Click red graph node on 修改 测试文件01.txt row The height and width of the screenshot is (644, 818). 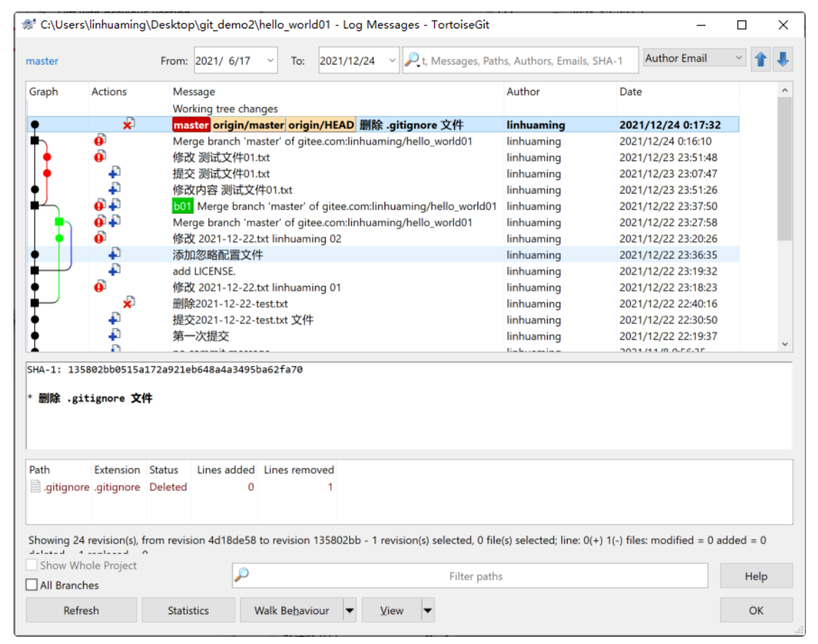[x=47, y=157]
